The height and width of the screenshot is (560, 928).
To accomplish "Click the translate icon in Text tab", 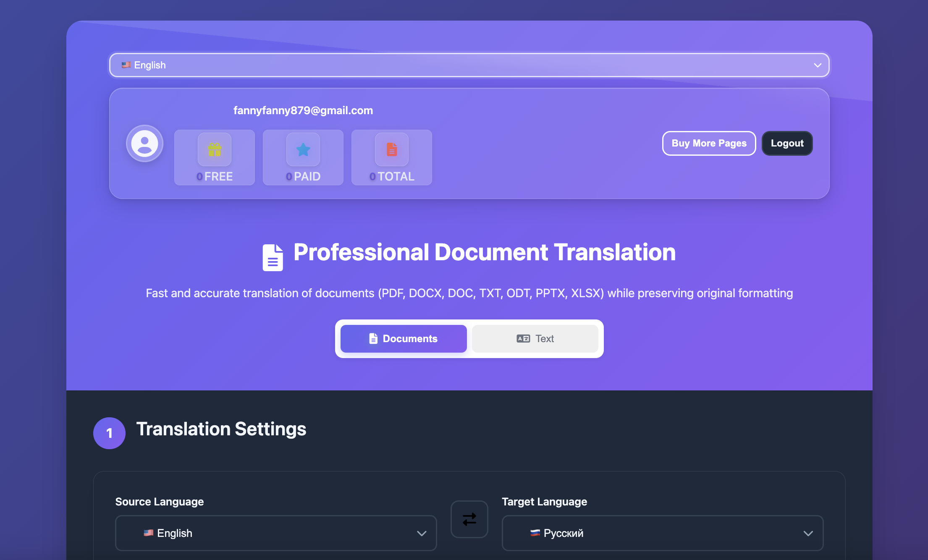I will click(x=523, y=339).
